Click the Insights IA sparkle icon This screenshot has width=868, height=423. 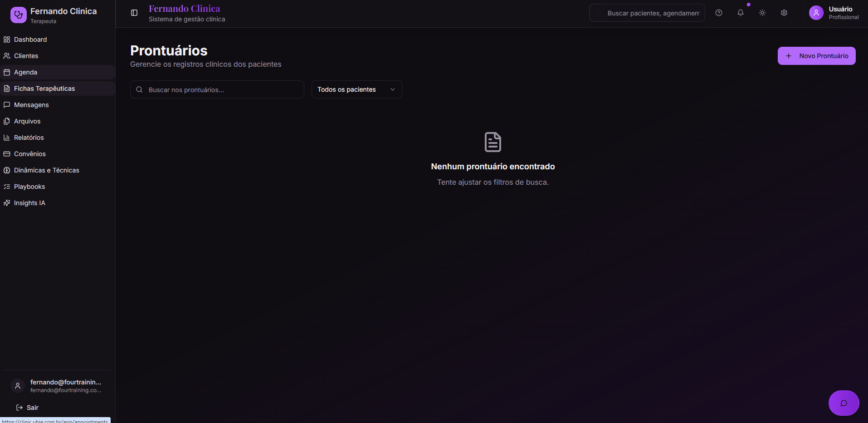(7, 203)
